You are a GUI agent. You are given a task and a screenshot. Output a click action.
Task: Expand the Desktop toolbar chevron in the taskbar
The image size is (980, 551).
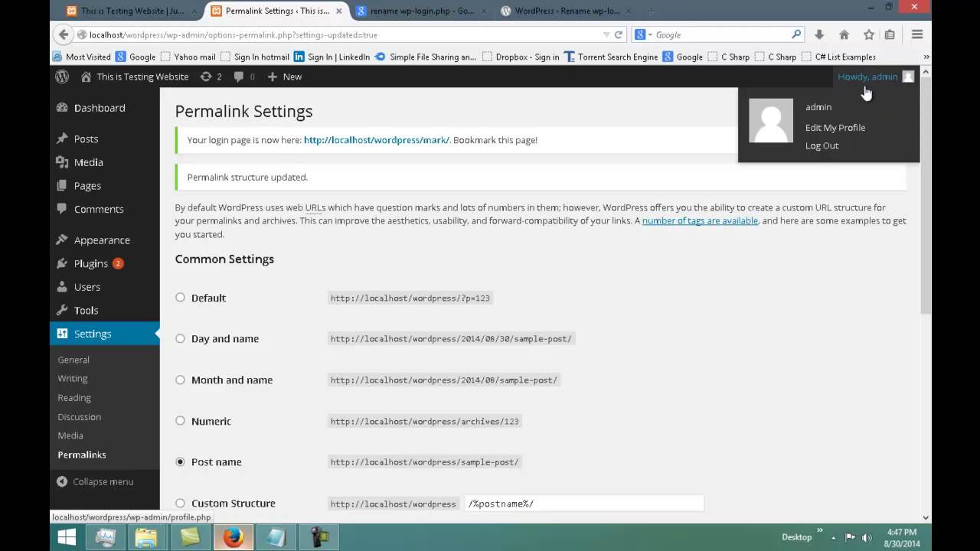820,530
